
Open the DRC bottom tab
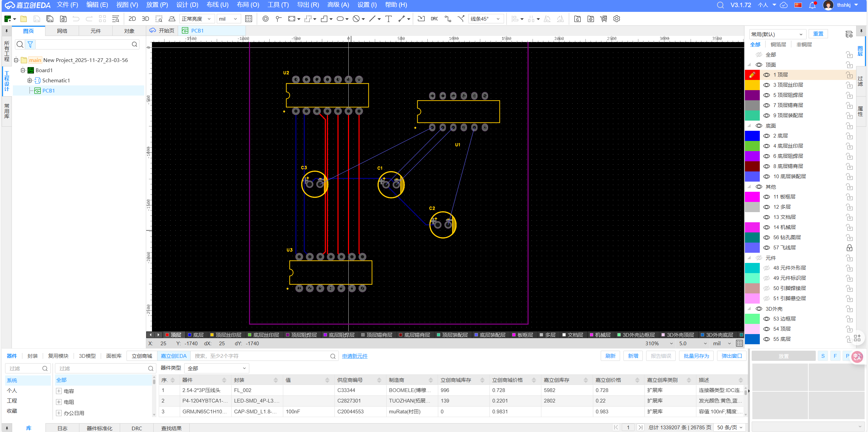pos(137,428)
